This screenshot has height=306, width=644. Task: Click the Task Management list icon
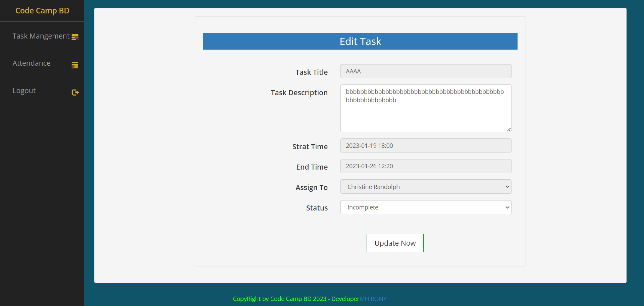[74, 37]
